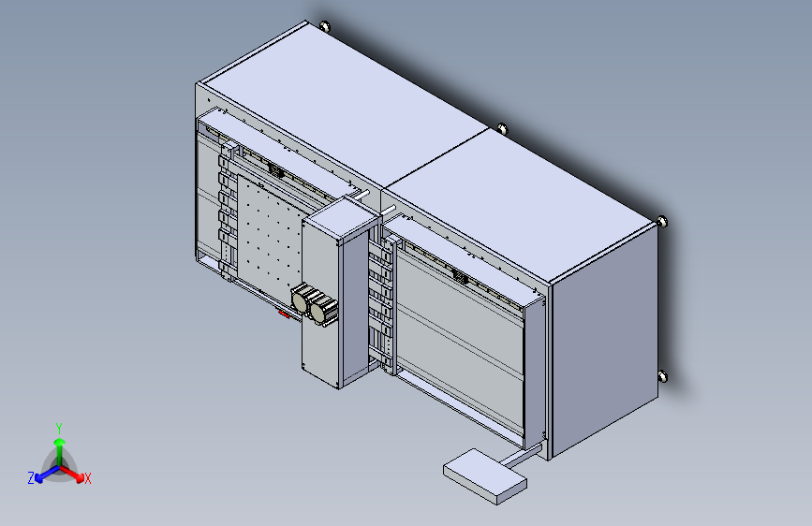Click the green Y axis of the orientation triad
This screenshot has width=812, height=526.
point(60,452)
